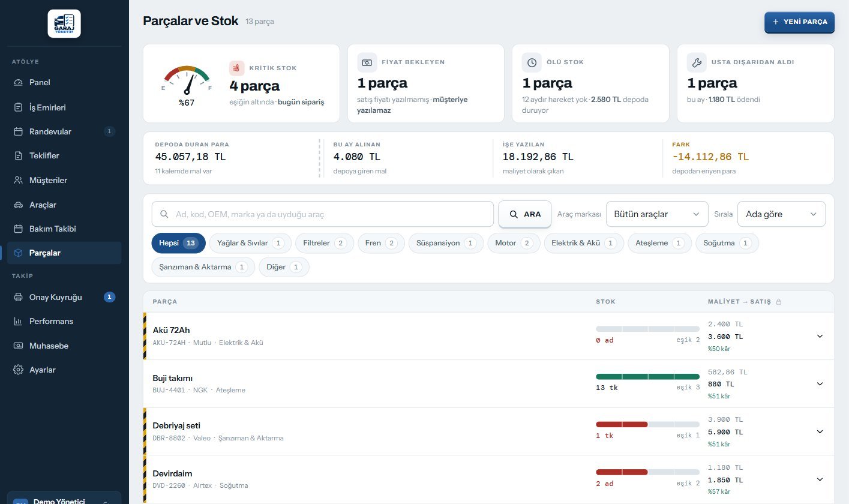
Task: Filter by Fren category
Action: (381, 243)
